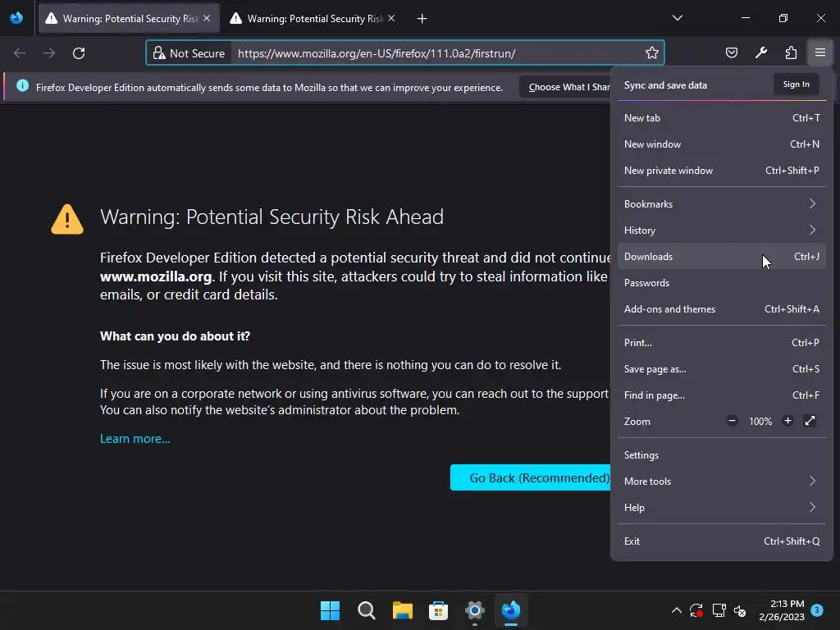This screenshot has width=840, height=630.
Task: Select New tab menu item
Action: tap(722, 118)
